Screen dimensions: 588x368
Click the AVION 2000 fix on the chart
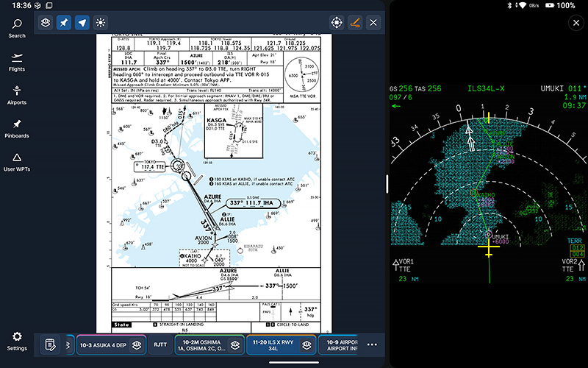point(203,240)
